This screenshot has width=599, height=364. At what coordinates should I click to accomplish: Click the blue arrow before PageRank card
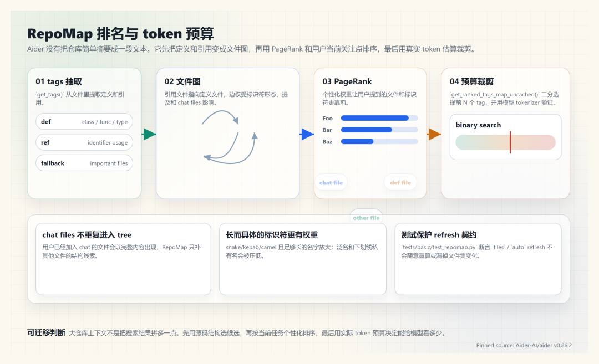pos(307,134)
